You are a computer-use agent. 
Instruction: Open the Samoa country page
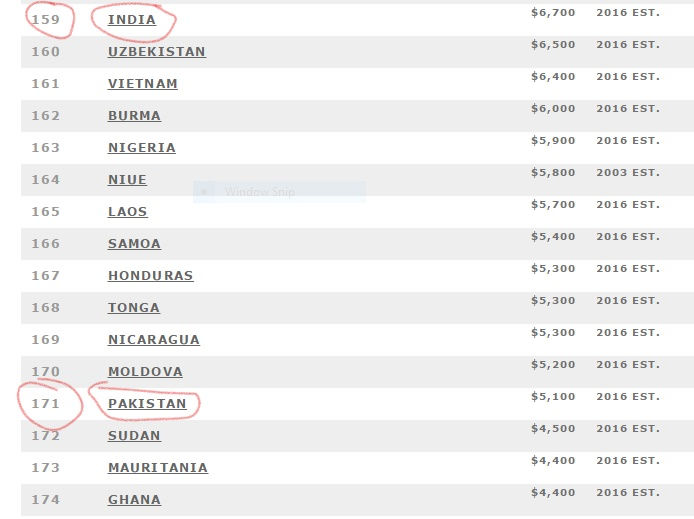(x=134, y=243)
